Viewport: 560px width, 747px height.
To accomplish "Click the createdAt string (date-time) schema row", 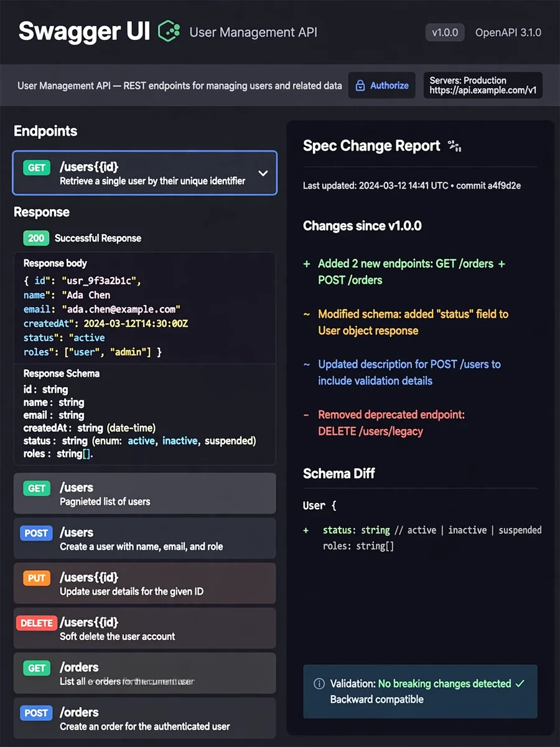I will click(x=90, y=428).
